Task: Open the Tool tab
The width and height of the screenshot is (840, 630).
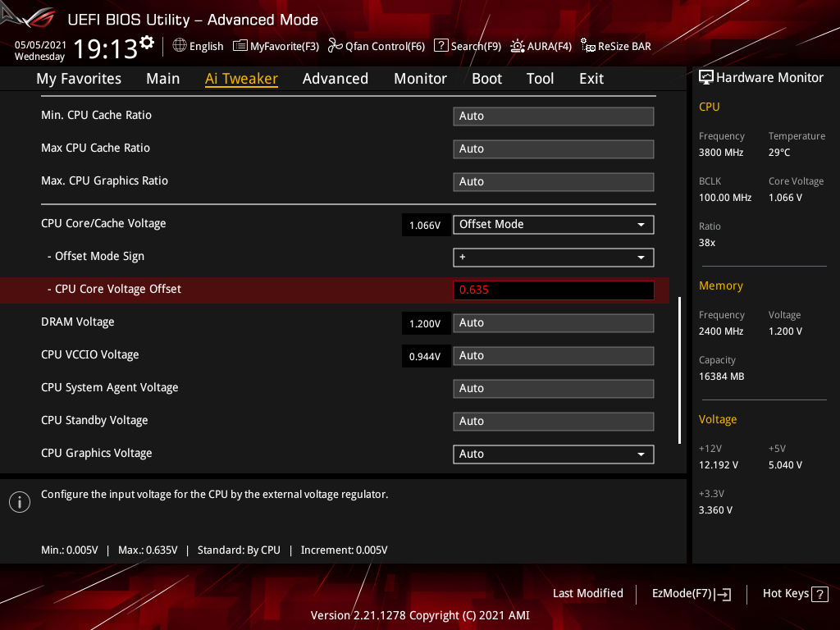Action: click(x=540, y=79)
